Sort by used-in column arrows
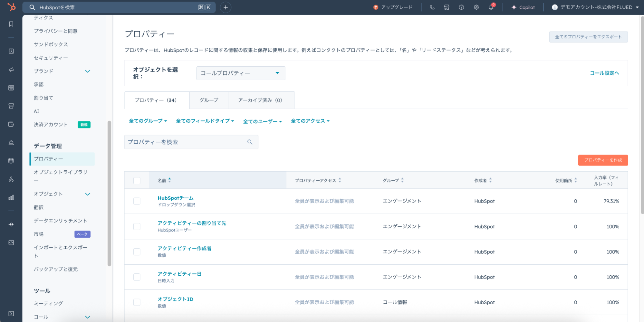The width and height of the screenshot is (644, 322). [x=576, y=180]
